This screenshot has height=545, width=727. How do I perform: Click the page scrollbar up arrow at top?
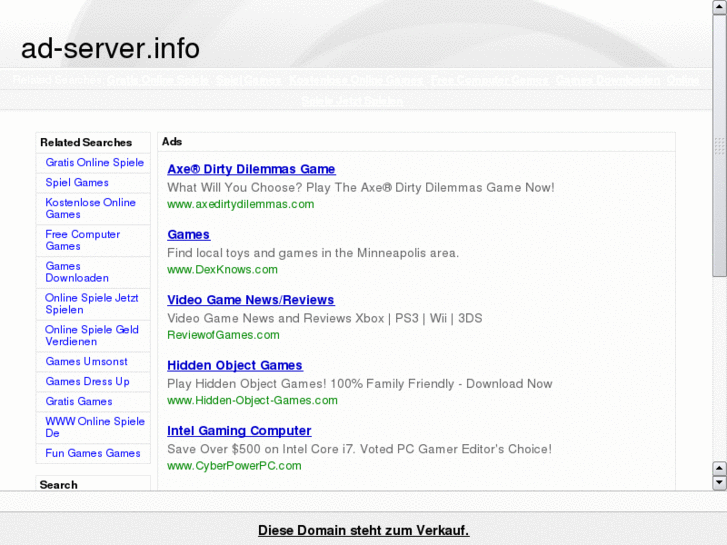click(x=719, y=7)
